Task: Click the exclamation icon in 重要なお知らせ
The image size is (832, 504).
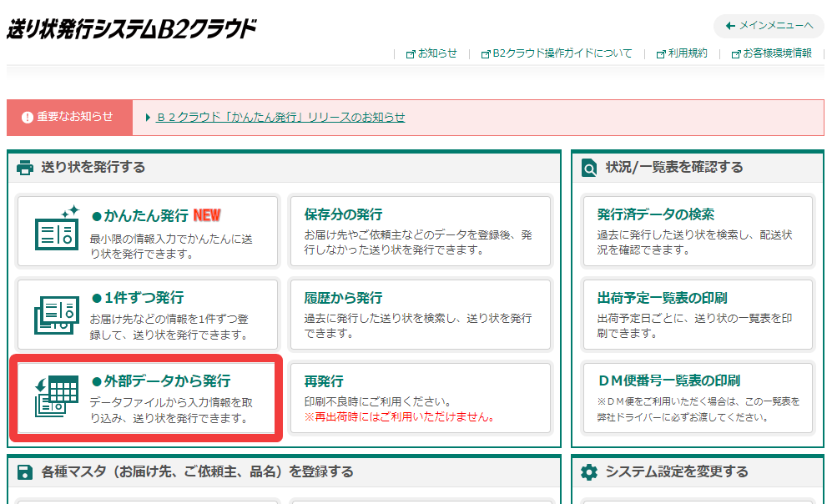Action: click(27, 118)
